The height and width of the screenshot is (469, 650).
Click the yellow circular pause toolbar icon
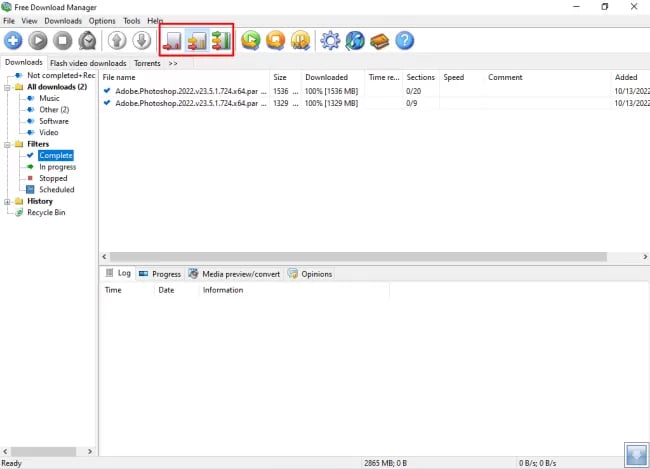[x=301, y=41]
